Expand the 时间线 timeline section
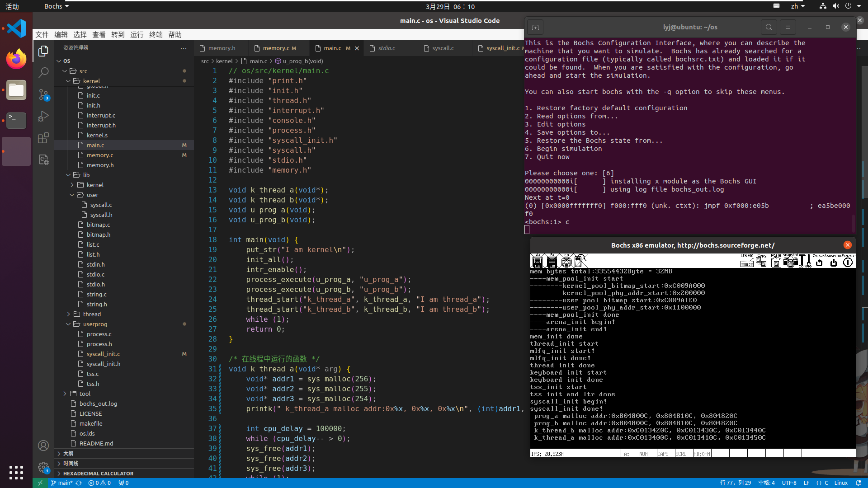 click(x=124, y=463)
